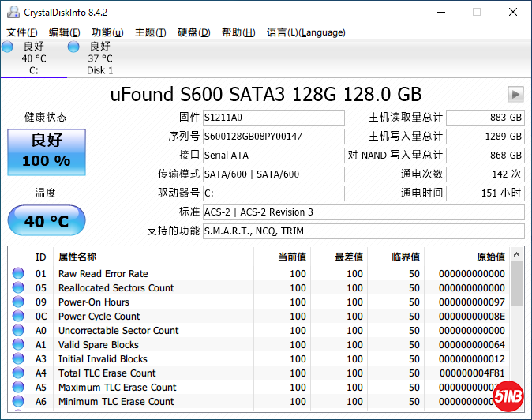Image resolution: width=532 pixels, height=420 pixels.
Task: Click the serial number field
Action: (273, 137)
